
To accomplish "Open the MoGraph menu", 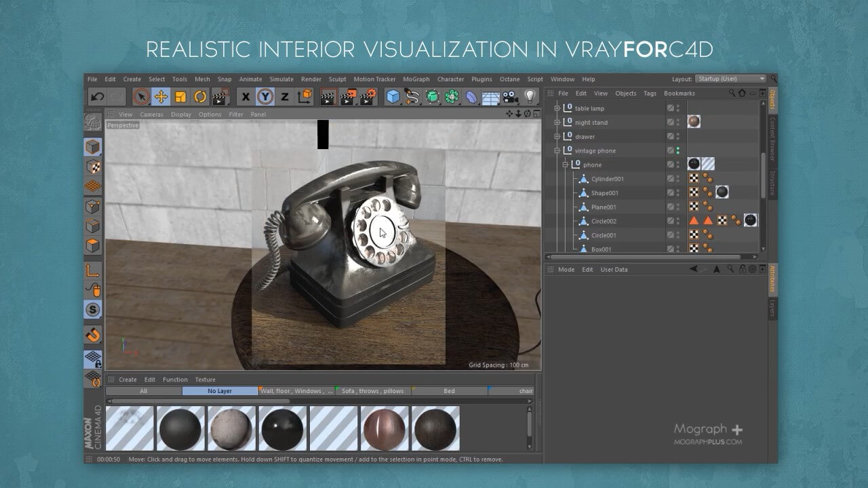I will coord(416,79).
